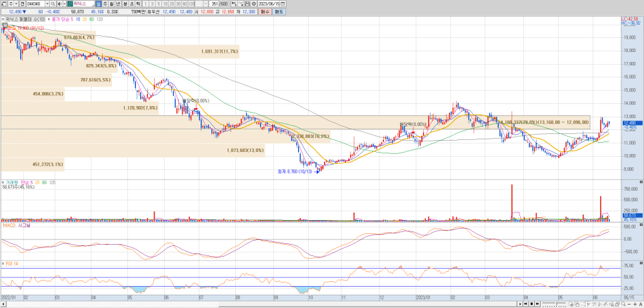Click the 매도 sell button

point(279,12)
